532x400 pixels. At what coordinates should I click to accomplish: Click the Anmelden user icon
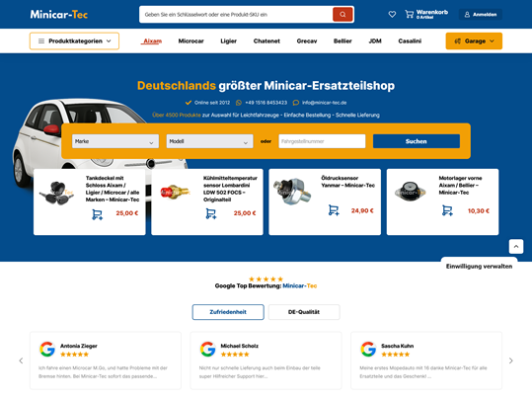(x=467, y=14)
